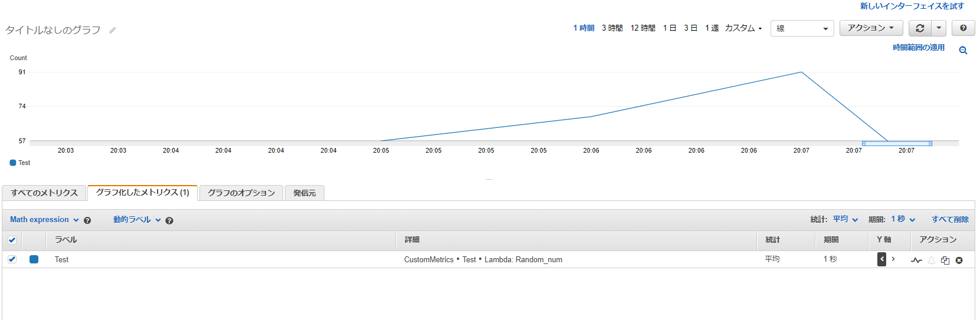This screenshot has height=320, width=980.
Task: Open the 発信元 tab
Action: [x=304, y=193]
